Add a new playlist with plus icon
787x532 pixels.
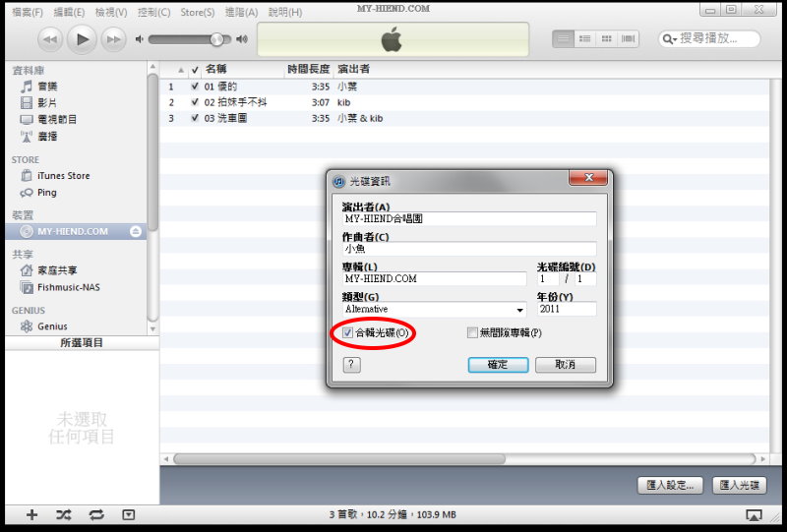(x=31, y=514)
